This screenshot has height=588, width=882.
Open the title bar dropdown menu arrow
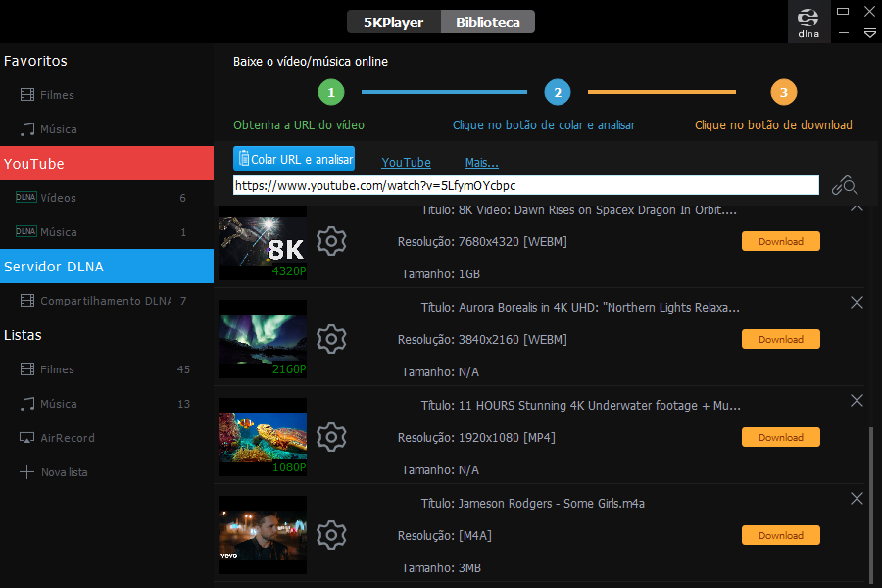click(x=869, y=33)
